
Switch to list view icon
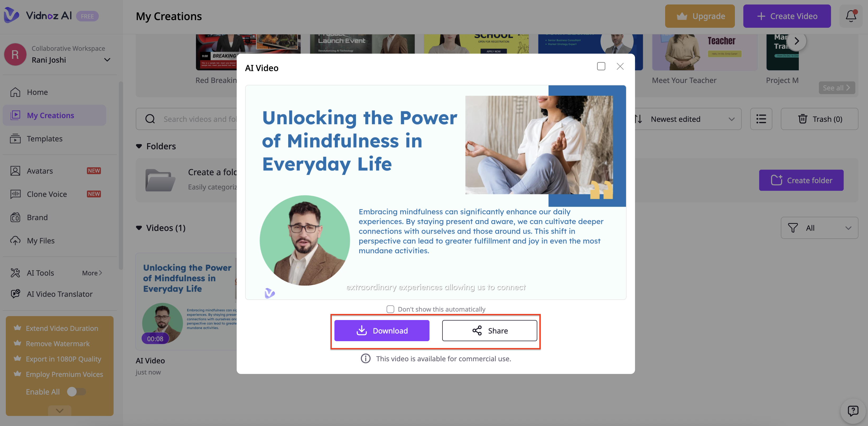761,119
